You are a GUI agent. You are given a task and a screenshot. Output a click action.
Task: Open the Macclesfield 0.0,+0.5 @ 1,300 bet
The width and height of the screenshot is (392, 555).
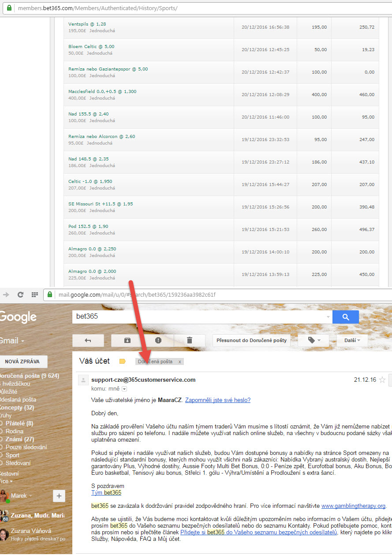click(x=102, y=91)
